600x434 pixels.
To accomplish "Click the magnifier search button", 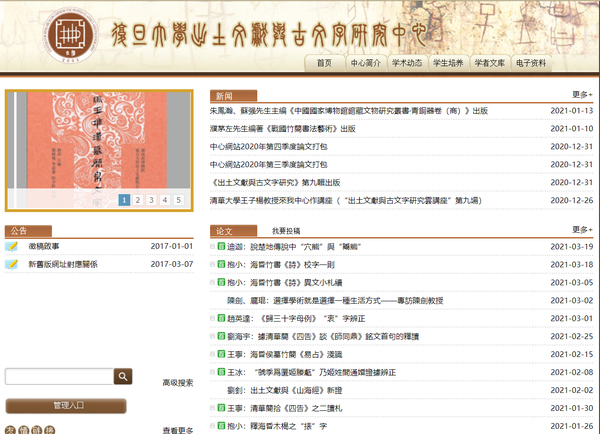I will (123, 377).
